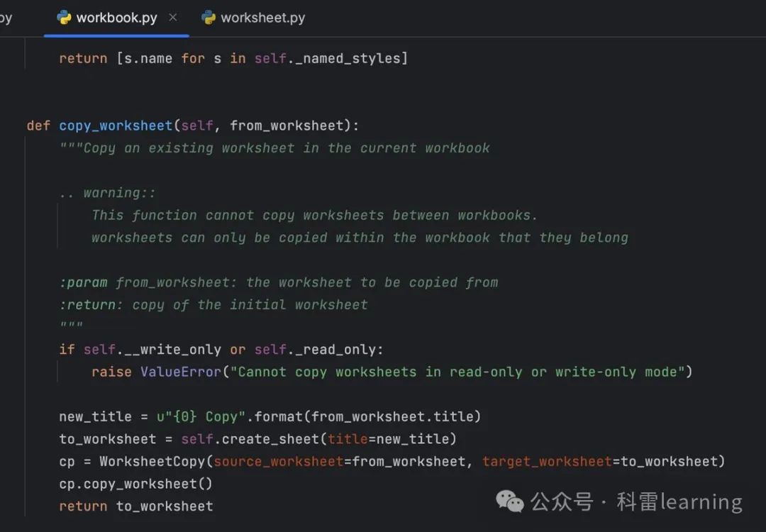Click the raise keyword
The width and height of the screenshot is (766, 532).
111,372
